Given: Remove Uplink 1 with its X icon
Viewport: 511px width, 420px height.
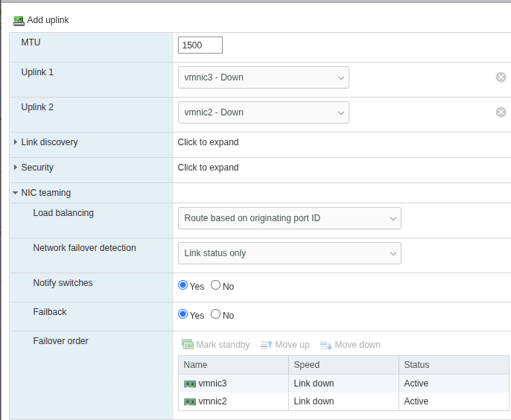Looking at the screenshot, I should 501,77.
